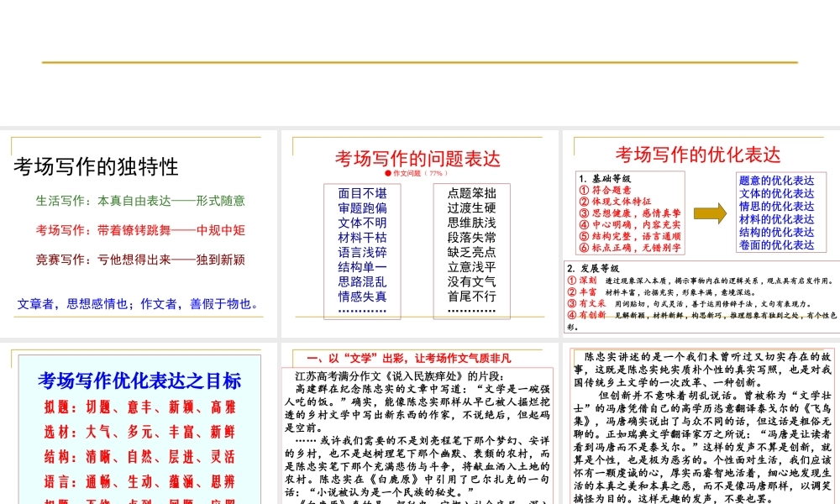Click 审题跑偏 in the problem list
The height and width of the screenshot is (504, 840).
click(362, 207)
